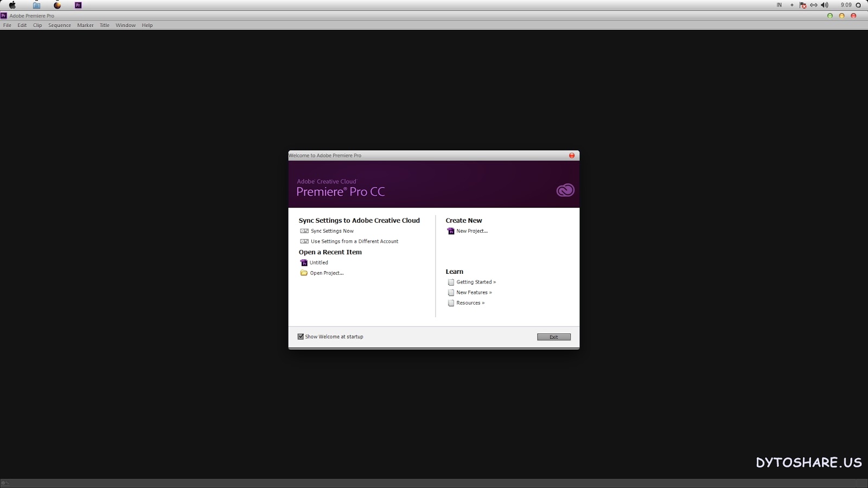Click the 9:09 clock in the top panel
Viewport: 868px width, 488px height.
tap(846, 5)
